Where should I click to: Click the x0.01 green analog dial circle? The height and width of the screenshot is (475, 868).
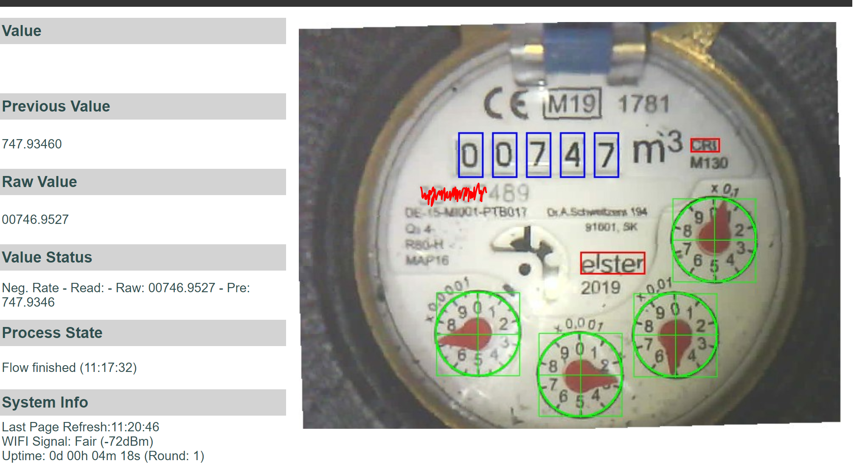(675, 335)
